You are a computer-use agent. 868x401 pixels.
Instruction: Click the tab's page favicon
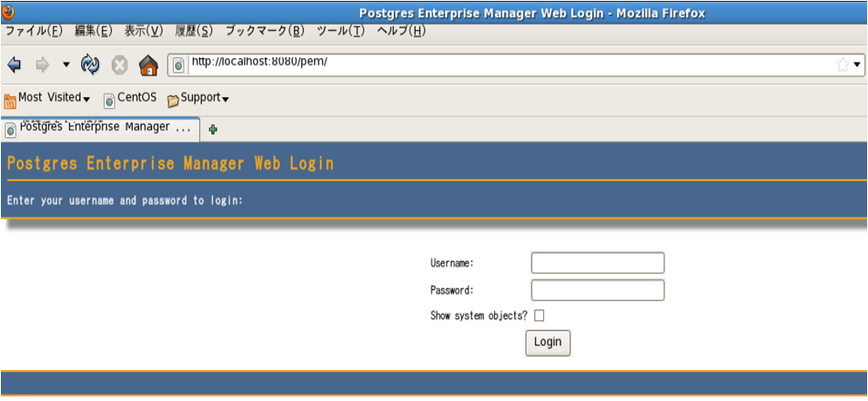[x=11, y=131]
